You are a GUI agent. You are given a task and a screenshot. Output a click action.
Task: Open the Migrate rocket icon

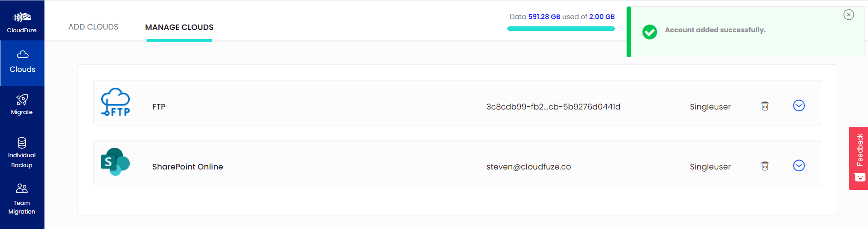coord(22,100)
